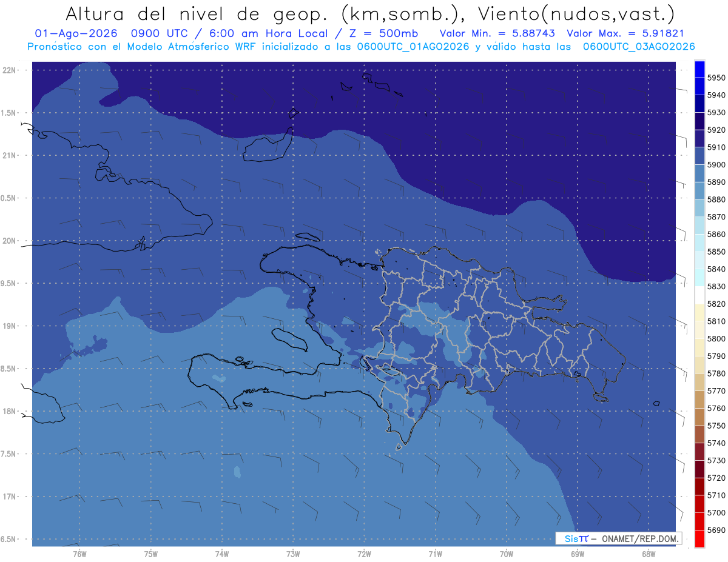Click the colorbar label '5820'
Image resolution: width=728 pixels, height=562 pixels.
tap(716, 304)
